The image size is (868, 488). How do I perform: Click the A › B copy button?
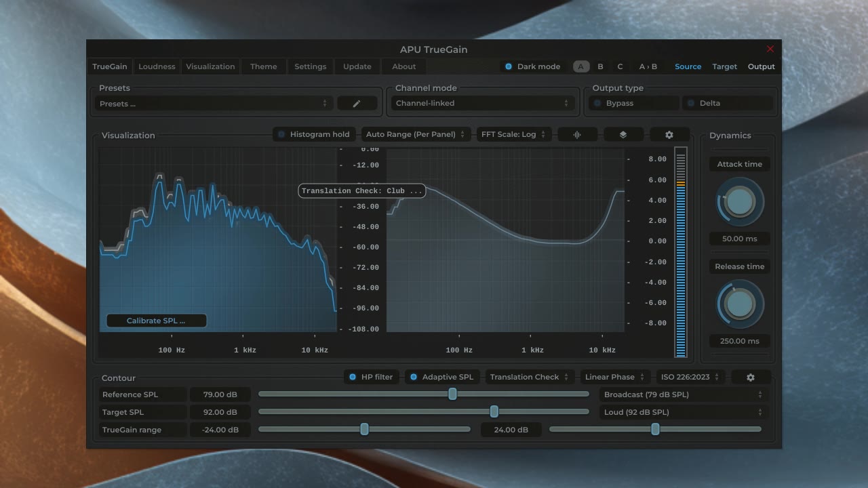[x=648, y=66]
